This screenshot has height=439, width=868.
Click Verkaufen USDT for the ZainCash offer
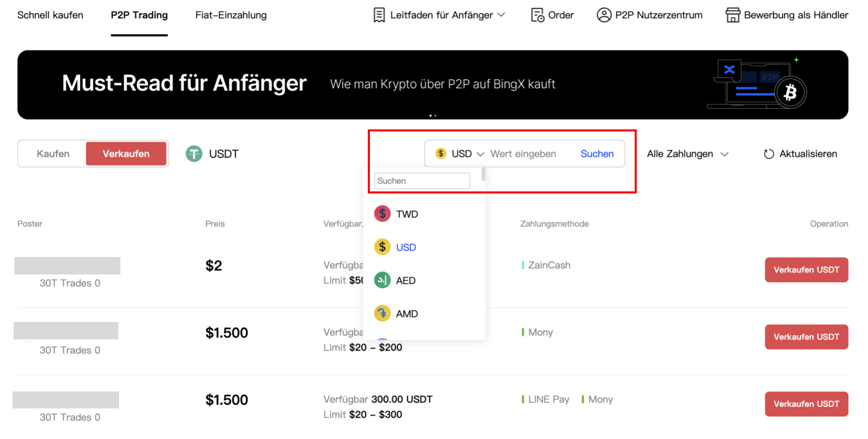(x=806, y=270)
